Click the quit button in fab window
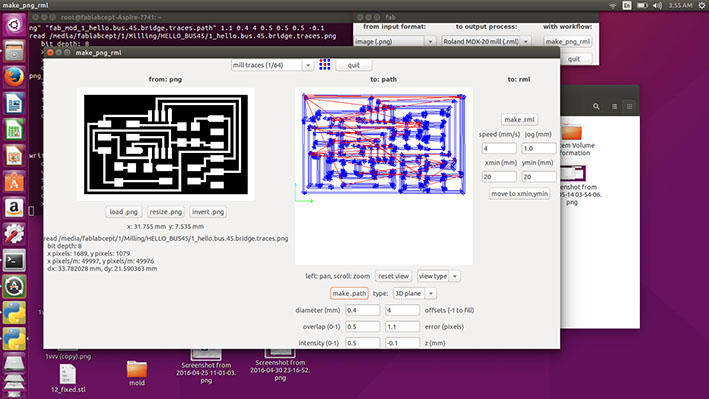This screenshot has width=709, height=399. point(573,59)
